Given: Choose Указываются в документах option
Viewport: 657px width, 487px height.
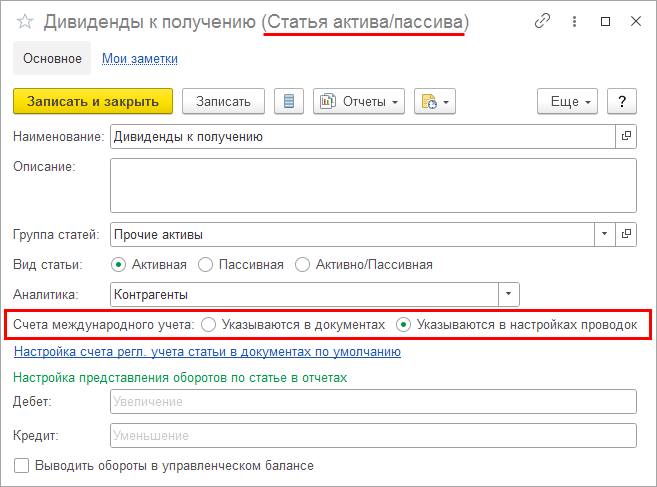Looking at the screenshot, I should 208,325.
